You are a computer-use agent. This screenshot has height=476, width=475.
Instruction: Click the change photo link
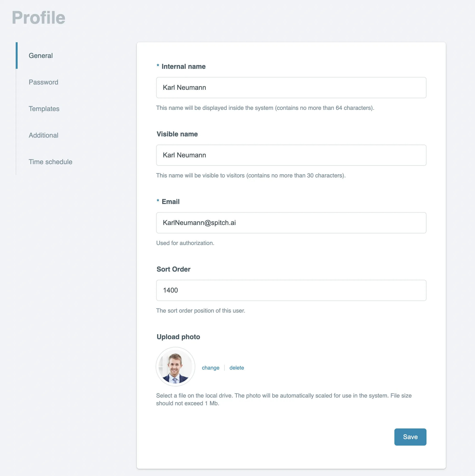tap(211, 368)
